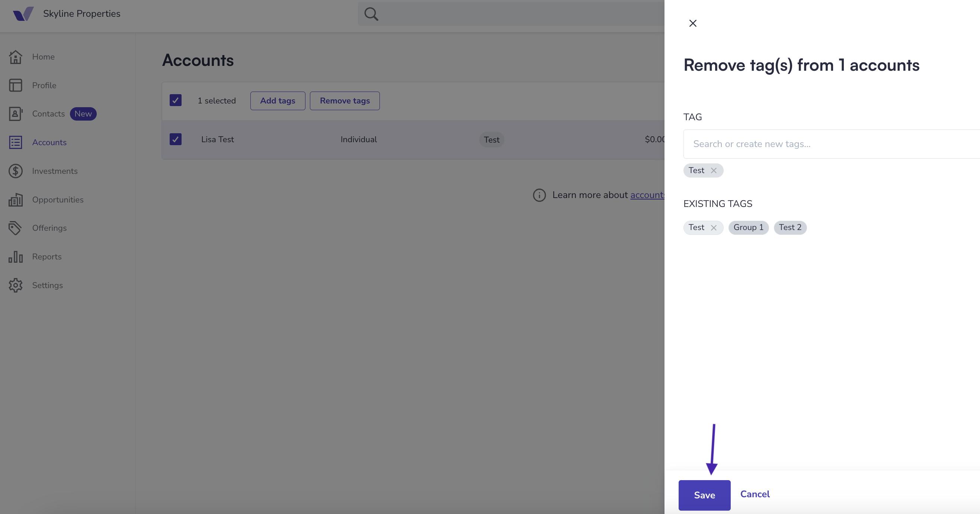This screenshot has height=514, width=980.
Task: Open the Settings menu item
Action: point(47,285)
